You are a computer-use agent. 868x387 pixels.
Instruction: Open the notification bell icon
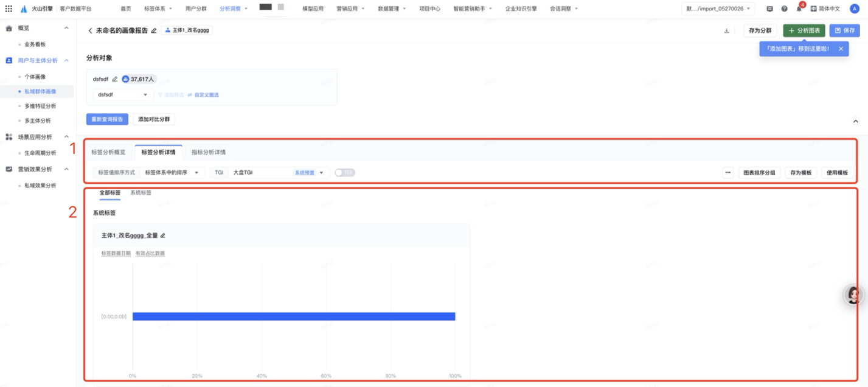pyautogui.click(x=799, y=9)
